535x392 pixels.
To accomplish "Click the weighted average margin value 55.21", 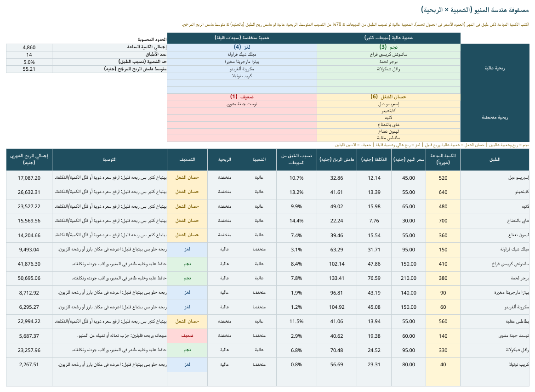I will coord(29,69).
